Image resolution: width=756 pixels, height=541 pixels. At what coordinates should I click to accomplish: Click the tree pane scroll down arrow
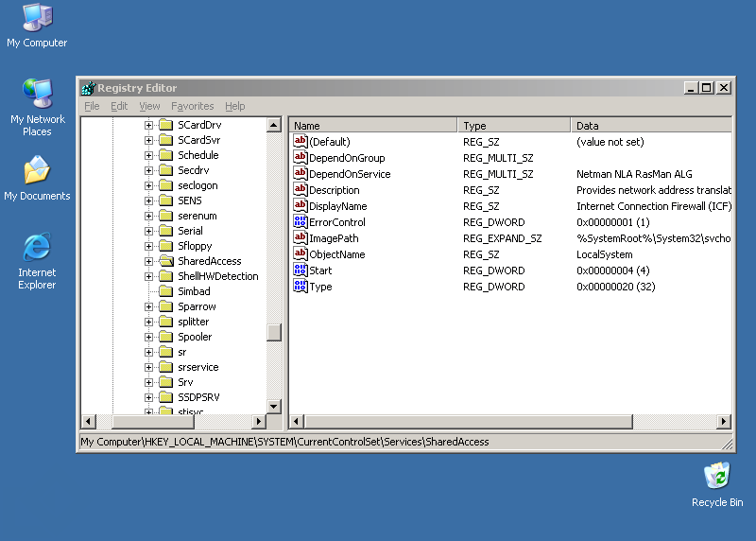point(274,406)
